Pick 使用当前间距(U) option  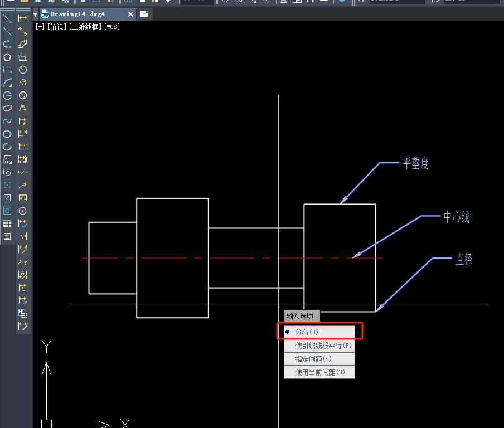pyautogui.click(x=319, y=372)
